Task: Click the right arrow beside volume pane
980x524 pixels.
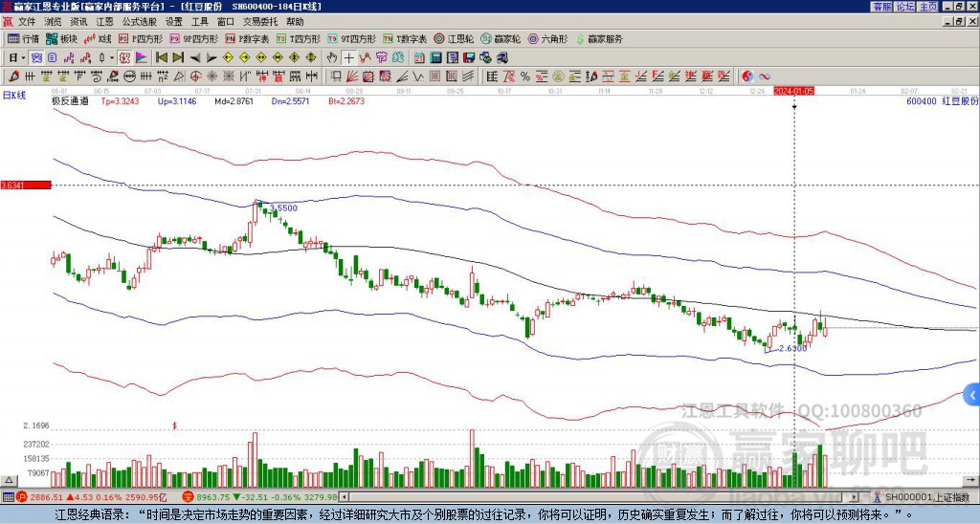Action: pos(970,480)
